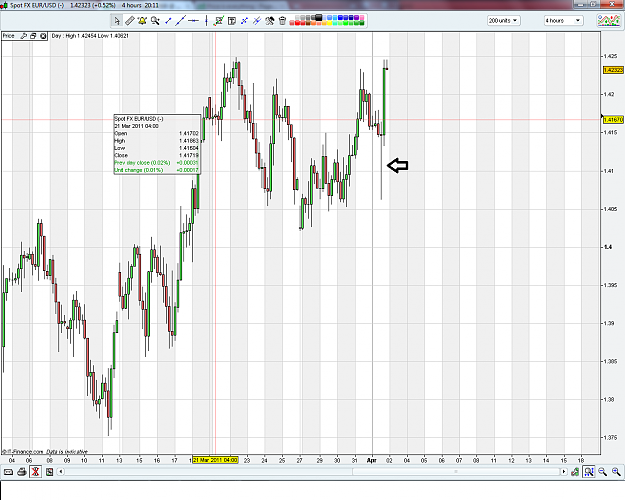625x500 pixels.
Task: Pick the yellow color swatch
Action: [329, 23]
